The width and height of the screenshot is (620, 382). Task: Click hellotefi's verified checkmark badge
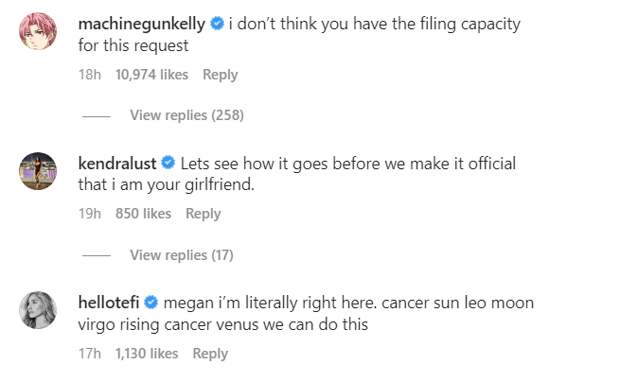[x=151, y=303]
